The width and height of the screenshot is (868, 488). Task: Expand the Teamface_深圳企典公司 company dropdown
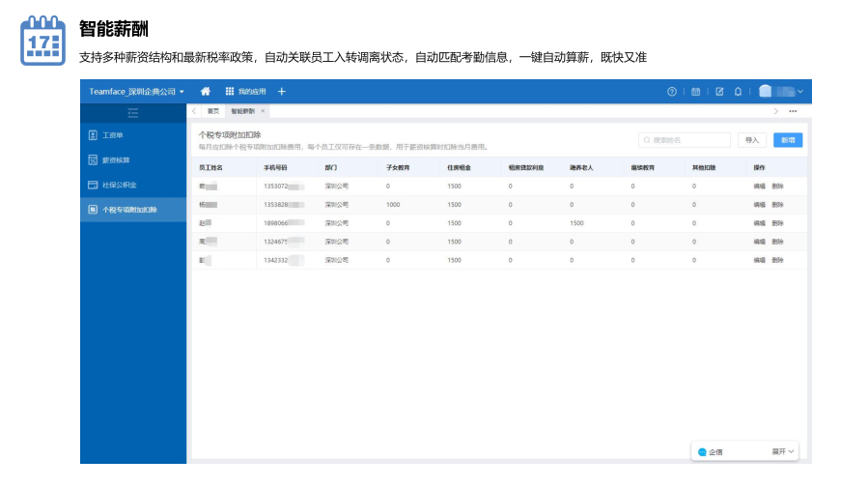pyautogui.click(x=136, y=92)
